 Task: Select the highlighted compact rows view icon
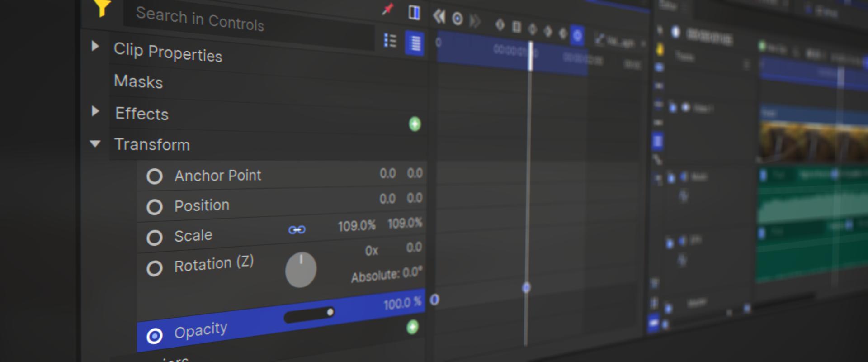click(415, 43)
